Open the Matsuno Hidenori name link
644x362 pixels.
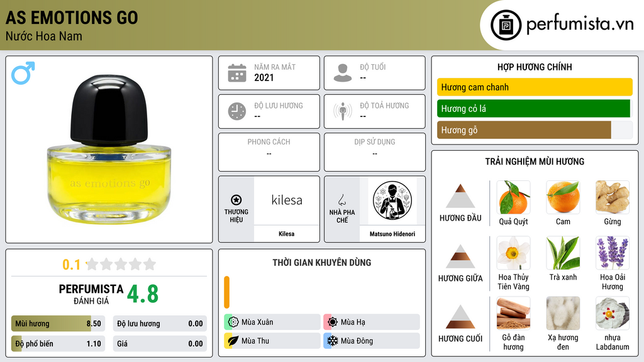click(x=392, y=234)
